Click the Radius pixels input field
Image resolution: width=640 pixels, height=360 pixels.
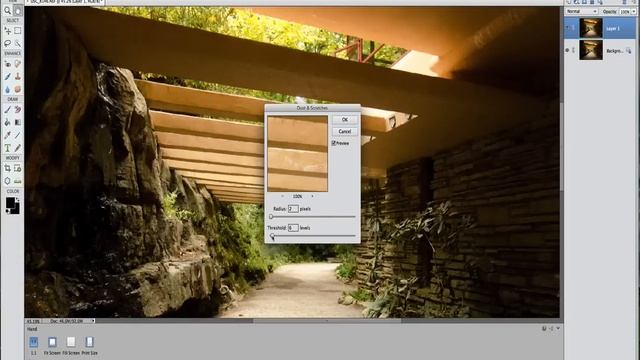point(293,209)
